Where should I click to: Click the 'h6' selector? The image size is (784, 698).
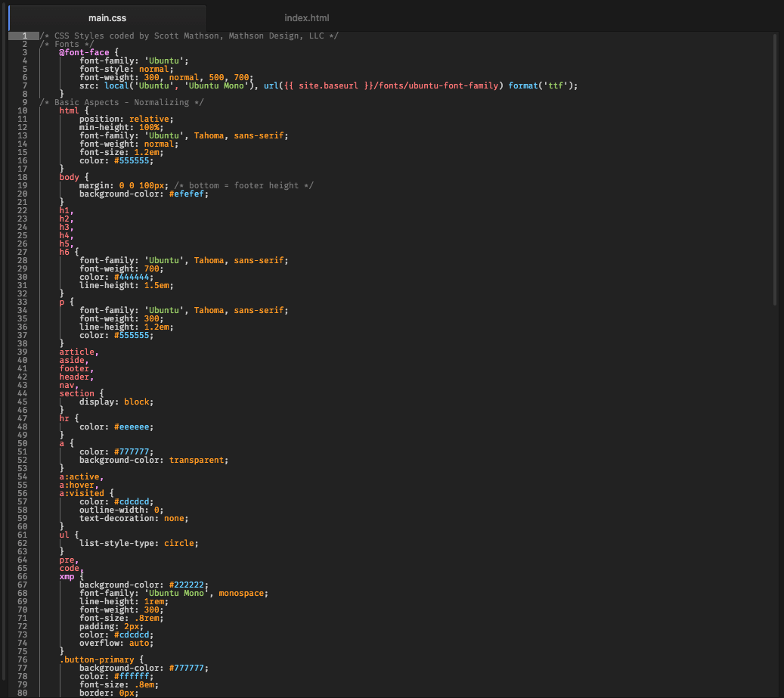(x=64, y=252)
